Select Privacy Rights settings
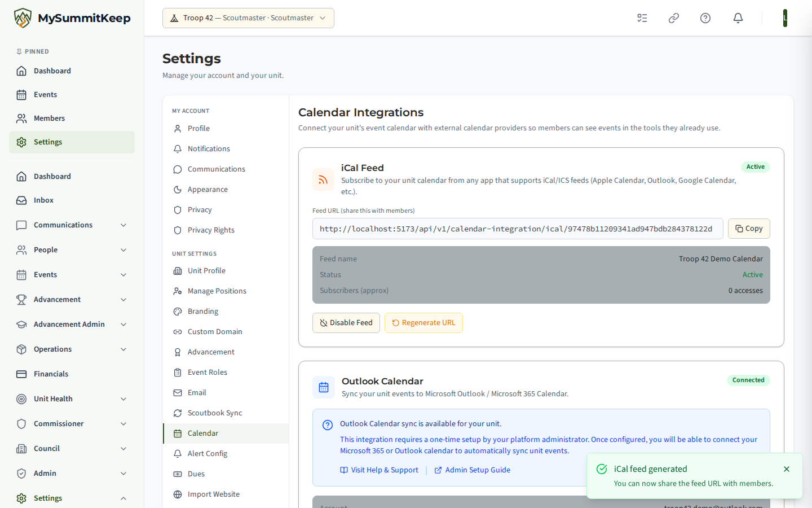812x508 pixels. [226, 230]
